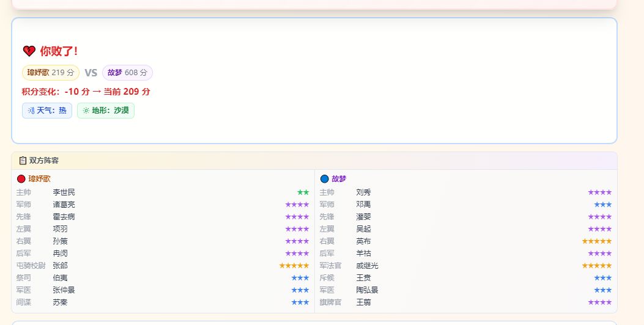The image size is (644, 325).
Task: Select general 王贲 in the lineup
Action: [363, 278]
